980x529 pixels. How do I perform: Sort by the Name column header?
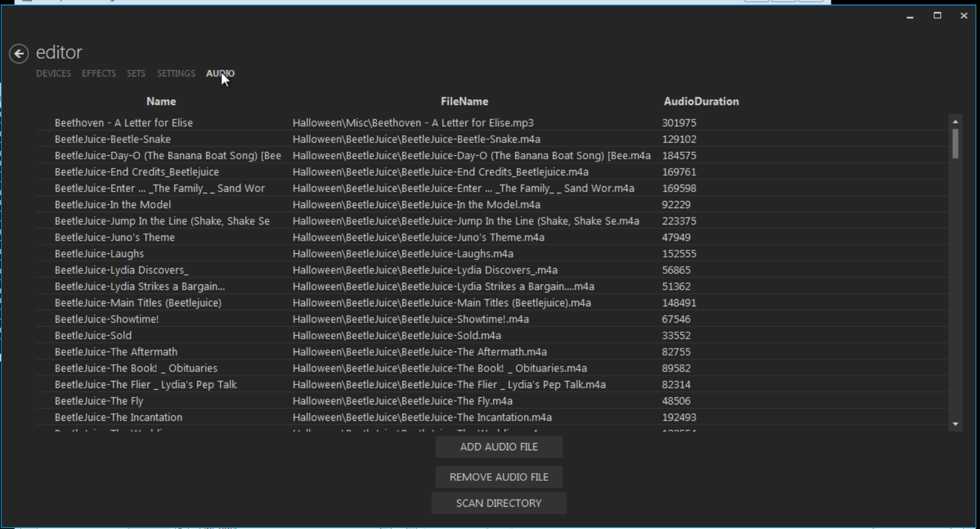tap(161, 102)
